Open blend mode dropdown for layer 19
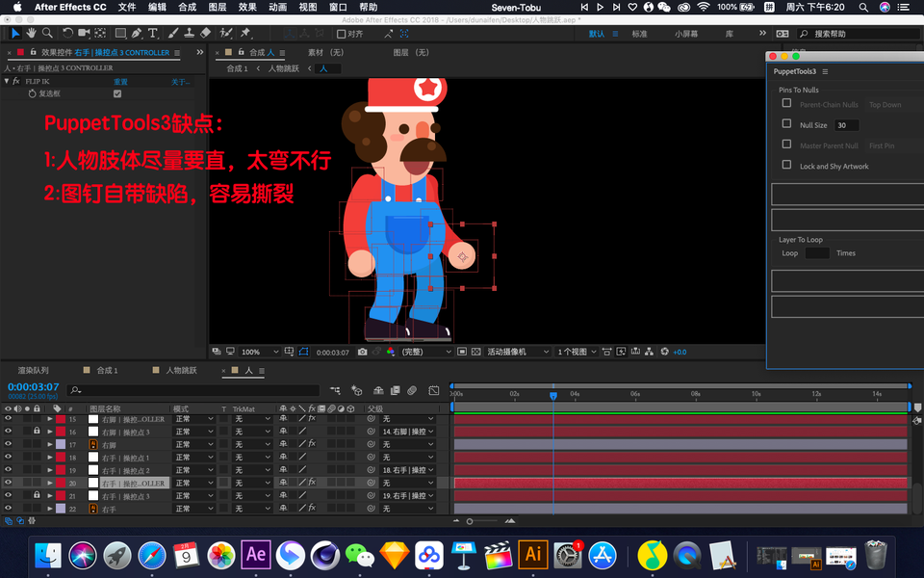The width and height of the screenshot is (924, 578). tap(193, 470)
